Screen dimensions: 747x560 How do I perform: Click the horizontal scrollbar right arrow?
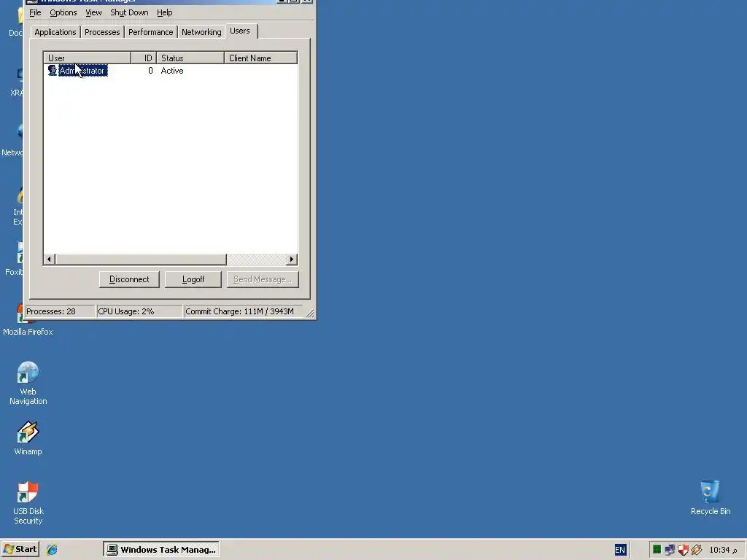[x=292, y=260]
